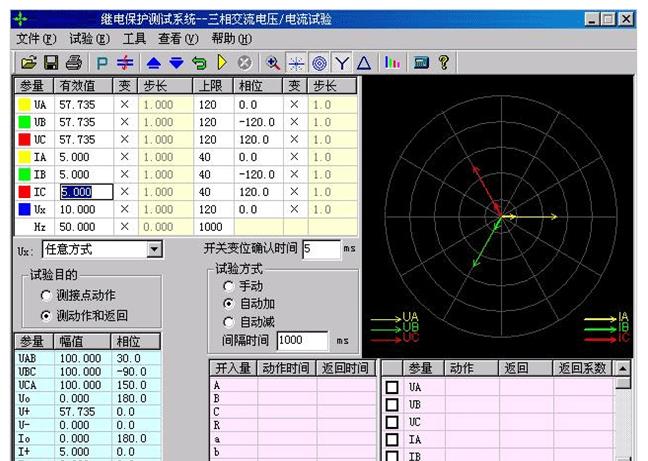
Task: Select the 测接点动作 radio button
Action: point(45,296)
